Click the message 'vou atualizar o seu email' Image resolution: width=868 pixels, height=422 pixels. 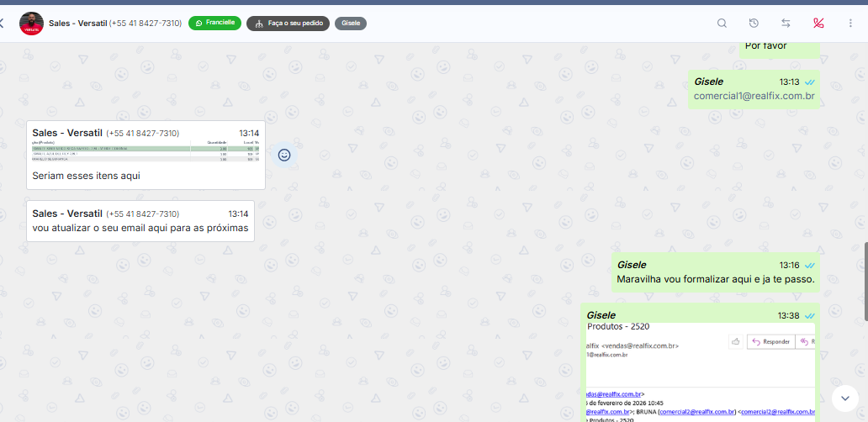coord(140,228)
